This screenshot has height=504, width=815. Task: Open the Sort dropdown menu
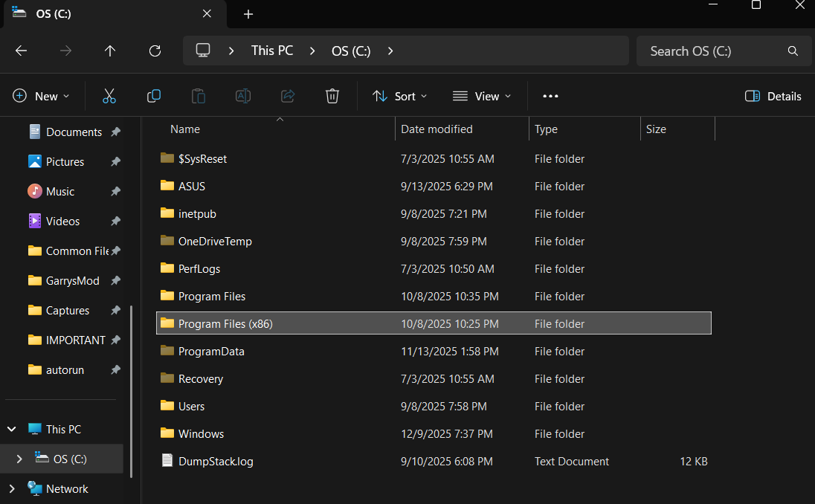(x=400, y=96)
